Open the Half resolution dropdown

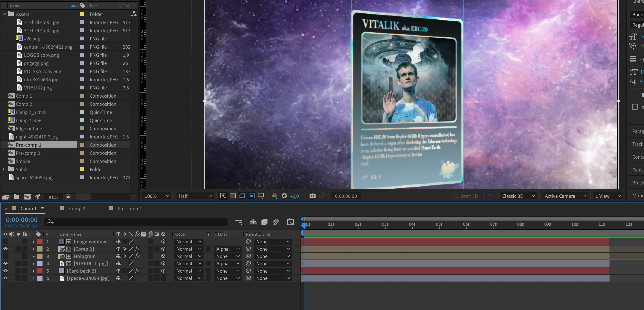(195, 196)
